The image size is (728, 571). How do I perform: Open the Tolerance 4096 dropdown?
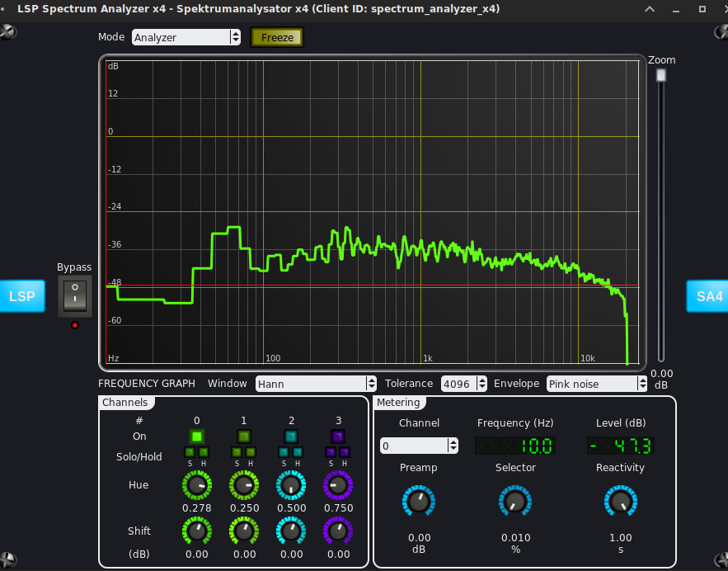click(463, 384)
